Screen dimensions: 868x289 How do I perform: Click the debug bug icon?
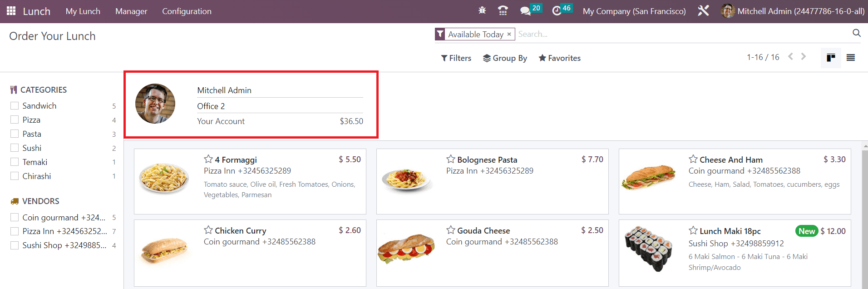point(482,10)
